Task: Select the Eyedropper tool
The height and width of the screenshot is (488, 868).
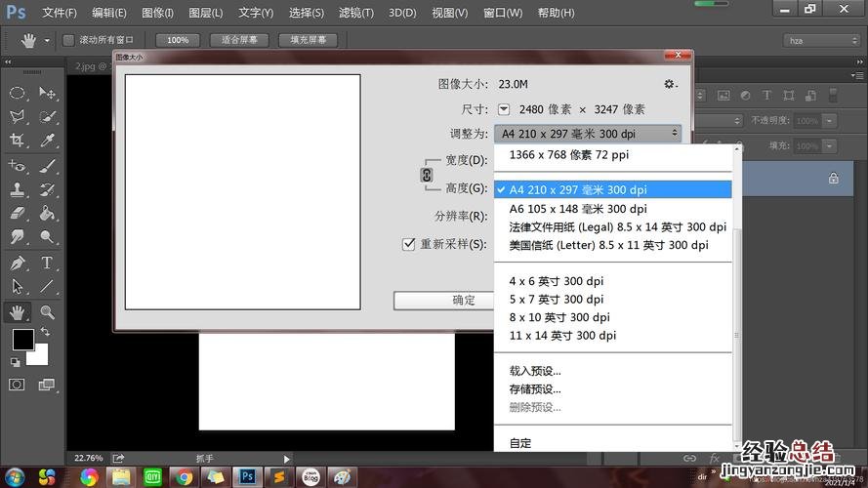Action: (x=47, y=141)
